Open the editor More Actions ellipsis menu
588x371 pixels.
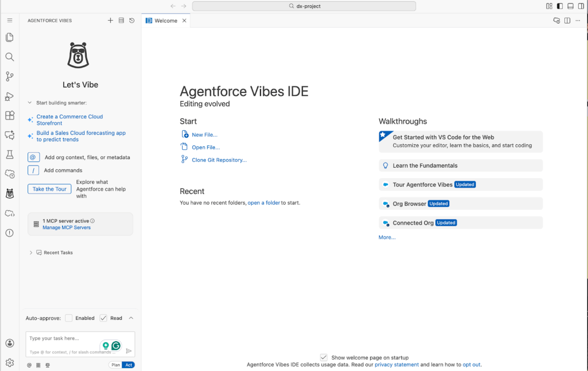[x=578, y=21]
